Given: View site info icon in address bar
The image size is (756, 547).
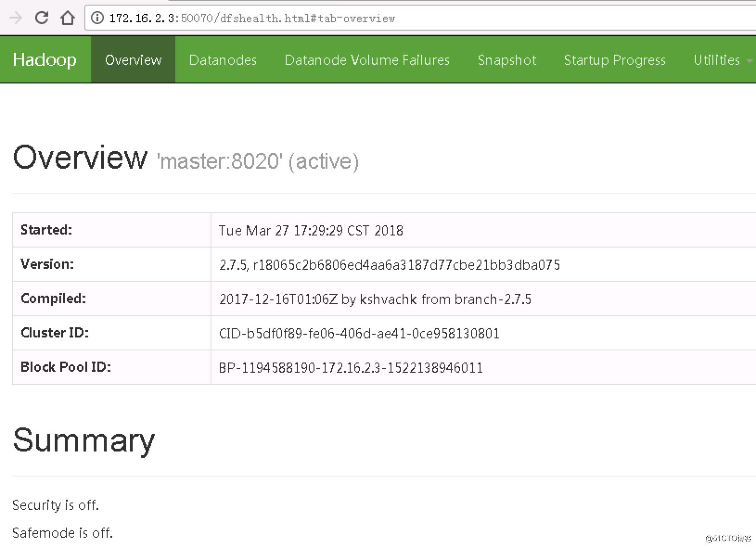Looking at the screenshot, I should [97, 18].
